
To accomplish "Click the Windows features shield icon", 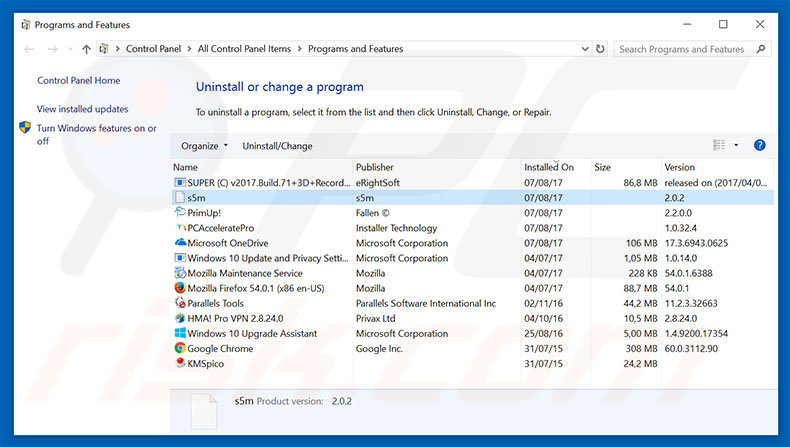I will [25, 127].
